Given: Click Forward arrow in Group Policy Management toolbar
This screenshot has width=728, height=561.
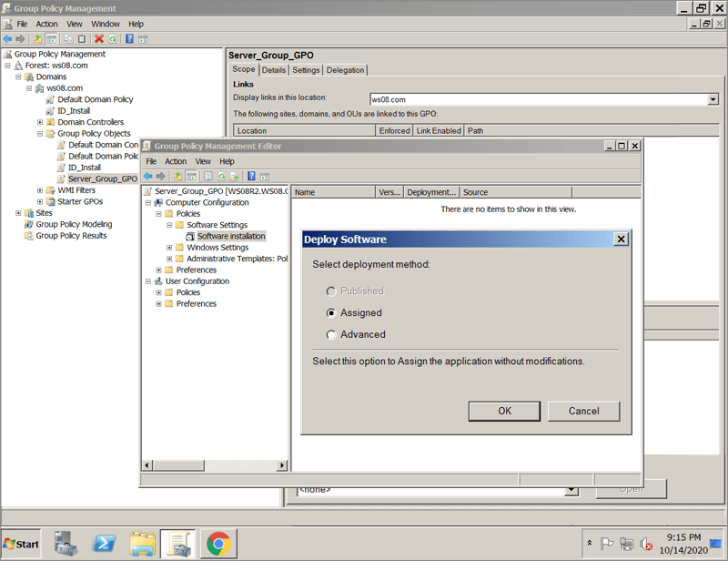Looking at the screenshot, I should pyautogui.click(x=20, y=39).
